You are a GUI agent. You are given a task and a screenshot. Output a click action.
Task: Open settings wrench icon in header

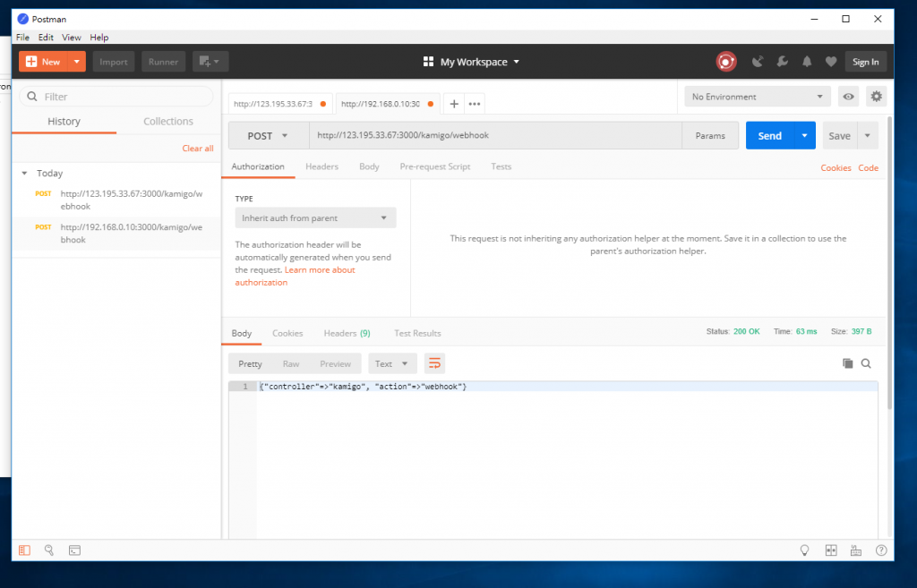[x=783, y=62]
